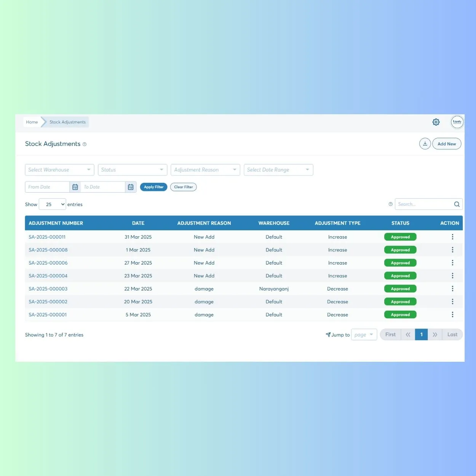Sort by Adjustment Number column header
This screenshot has height=476, width=476.
(x=56, y=223)
